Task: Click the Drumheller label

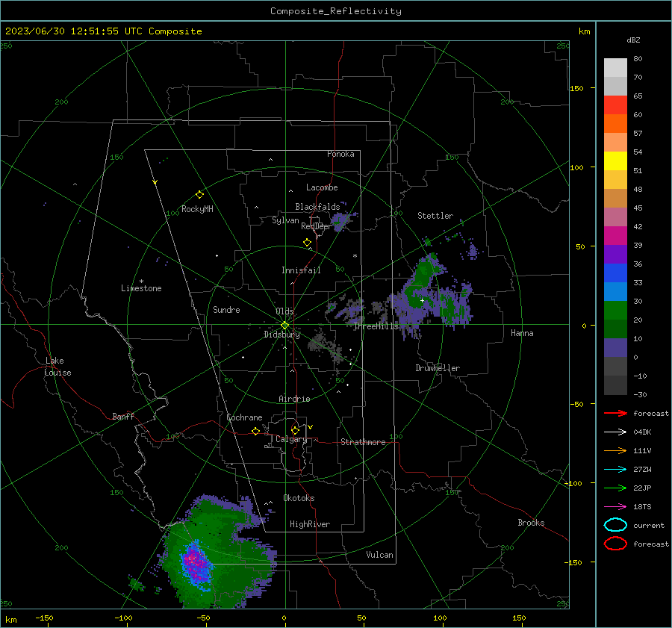Action: 438,368
